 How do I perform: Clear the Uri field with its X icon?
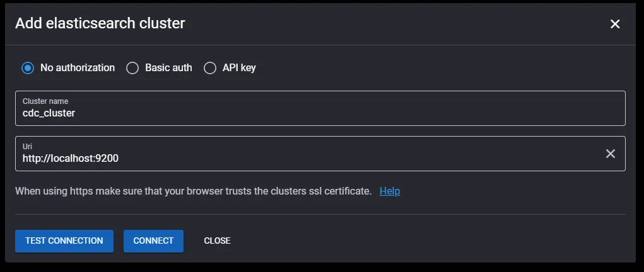pyautogui.click(x=611, y=154)
